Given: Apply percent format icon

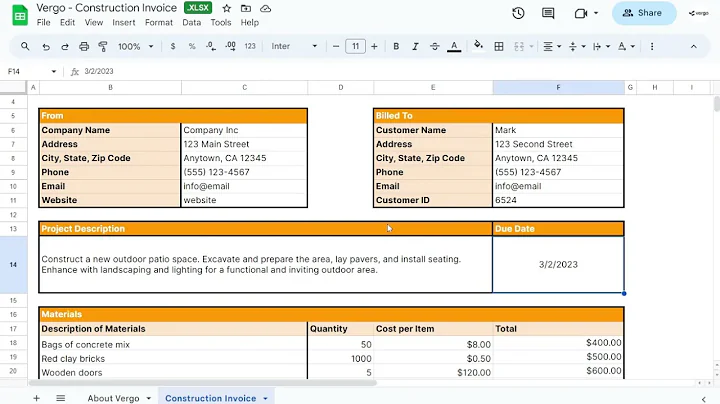Looking at the screenshot, I should [192, 46].
